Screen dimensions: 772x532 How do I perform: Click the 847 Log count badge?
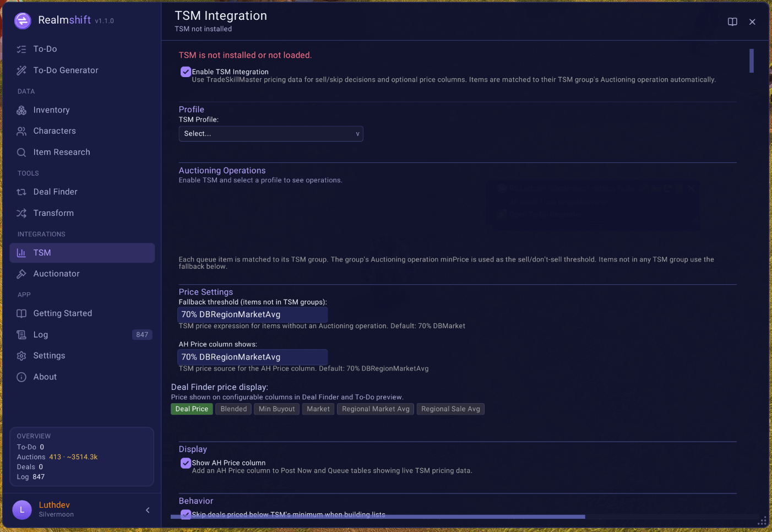[x=142, y=335]
